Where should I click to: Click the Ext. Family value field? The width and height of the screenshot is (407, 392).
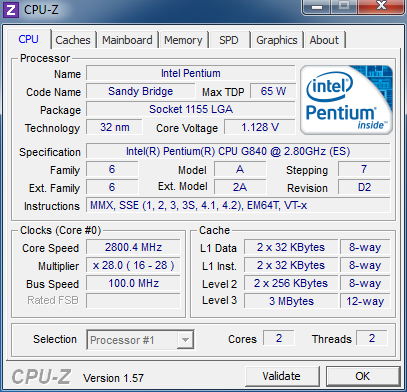coord(112,187)
